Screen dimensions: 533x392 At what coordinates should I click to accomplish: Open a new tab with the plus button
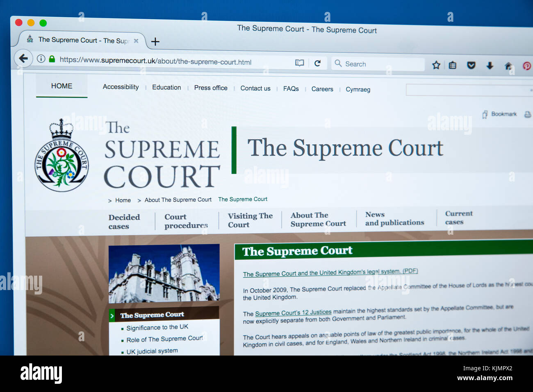[x=155, y=41]
